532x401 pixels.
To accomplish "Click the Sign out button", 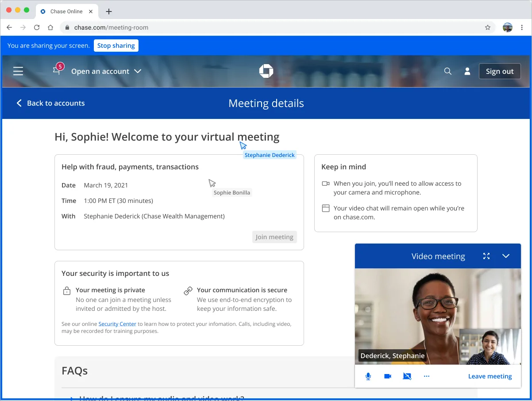I will pos(500,71).
